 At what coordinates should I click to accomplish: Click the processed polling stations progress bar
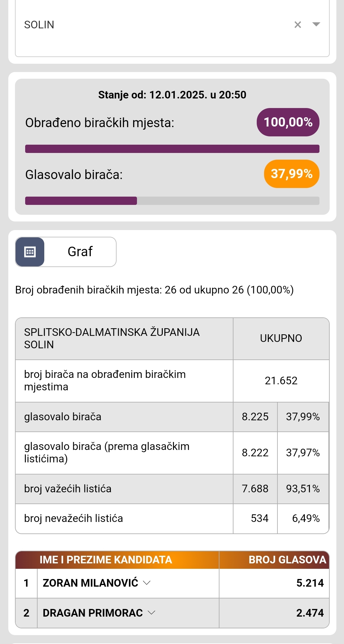click(172, 149)
